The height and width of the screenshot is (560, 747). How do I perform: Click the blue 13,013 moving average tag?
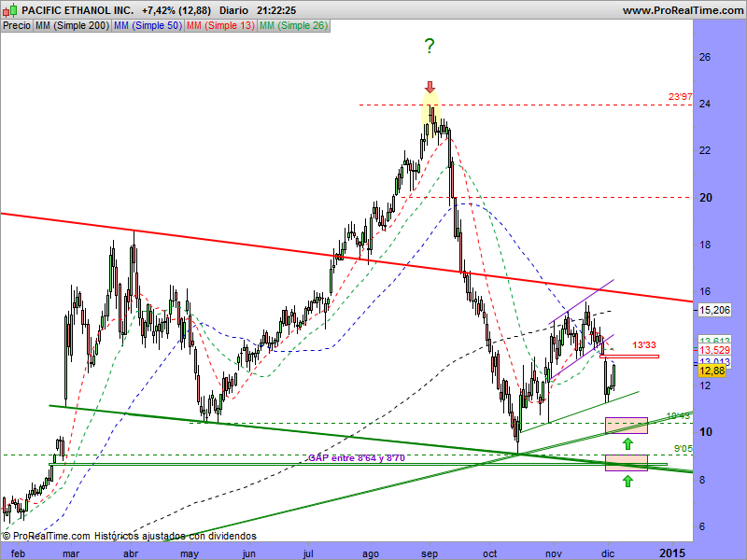pyautogui.click(x=714, y=361)
